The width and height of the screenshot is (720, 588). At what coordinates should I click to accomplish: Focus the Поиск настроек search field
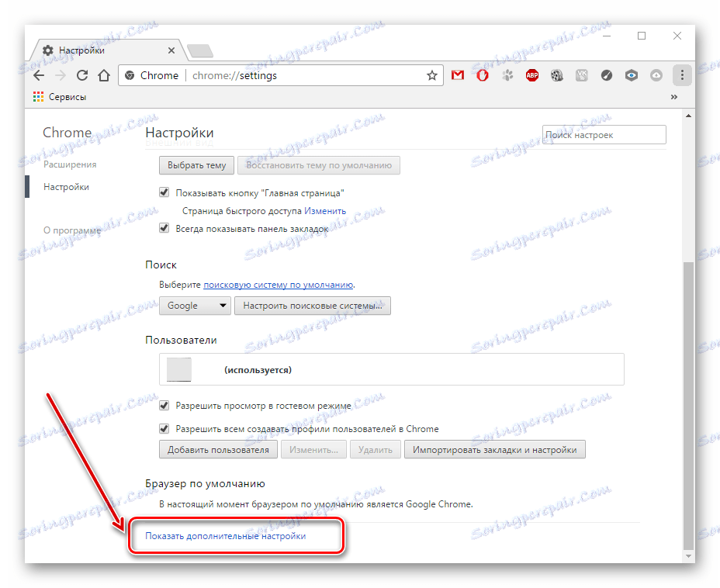tap(604, 135)
